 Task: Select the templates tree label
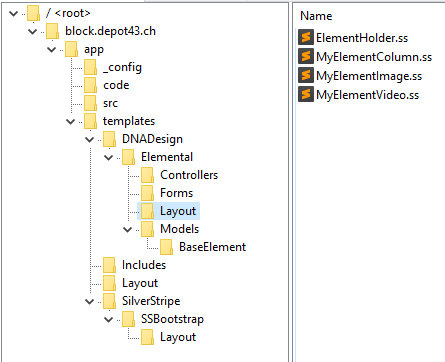[x=129, y=121]
